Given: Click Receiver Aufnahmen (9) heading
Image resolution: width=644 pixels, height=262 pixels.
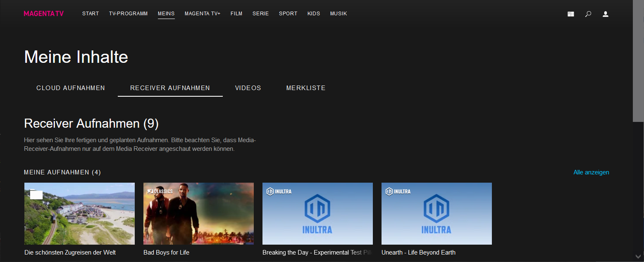Looking at the screenshot, I should (x=91, y=123).
